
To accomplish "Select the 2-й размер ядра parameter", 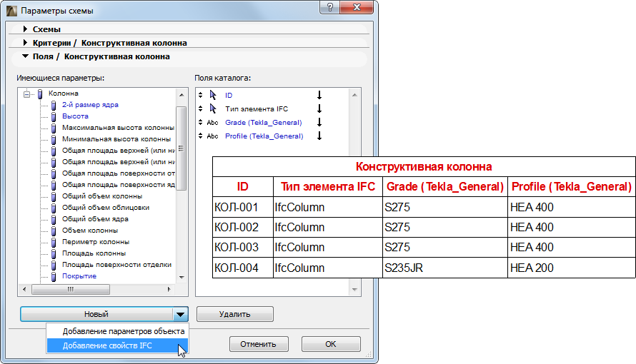I will tap(90, 105).
